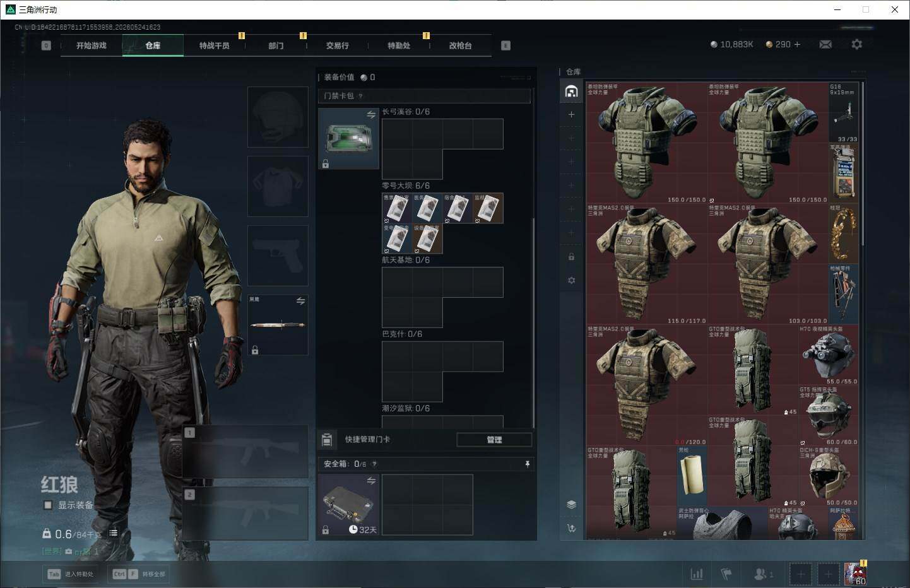Click the help question mark beside 门禁卡包
910x588 pixels.
pyautogui.click(x=360, y=96)
